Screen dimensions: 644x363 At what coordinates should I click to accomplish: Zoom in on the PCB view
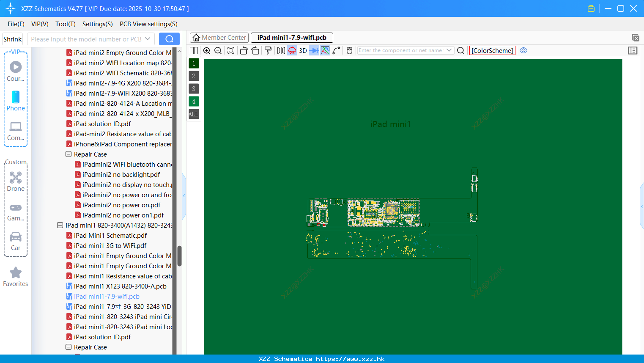click(x=207, y=50)
